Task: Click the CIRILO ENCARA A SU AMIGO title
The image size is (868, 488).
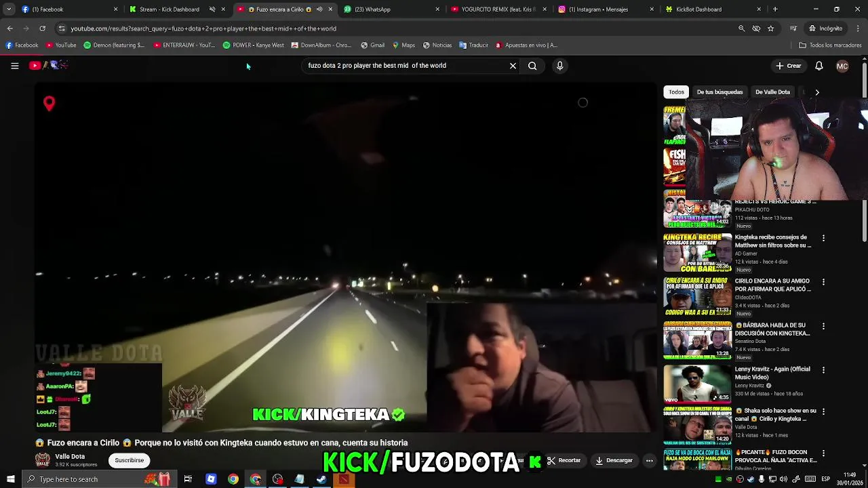Action: pyautogui.click(x=772, y=285)
